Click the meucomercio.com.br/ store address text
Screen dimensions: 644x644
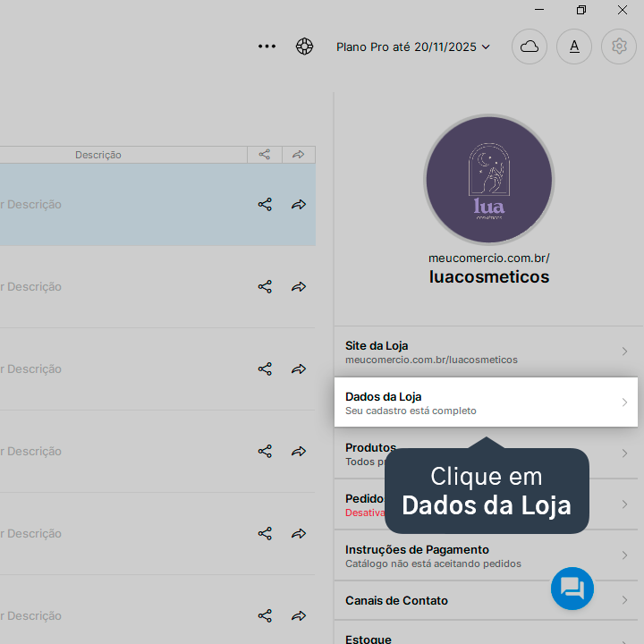(x=488, y=258)
